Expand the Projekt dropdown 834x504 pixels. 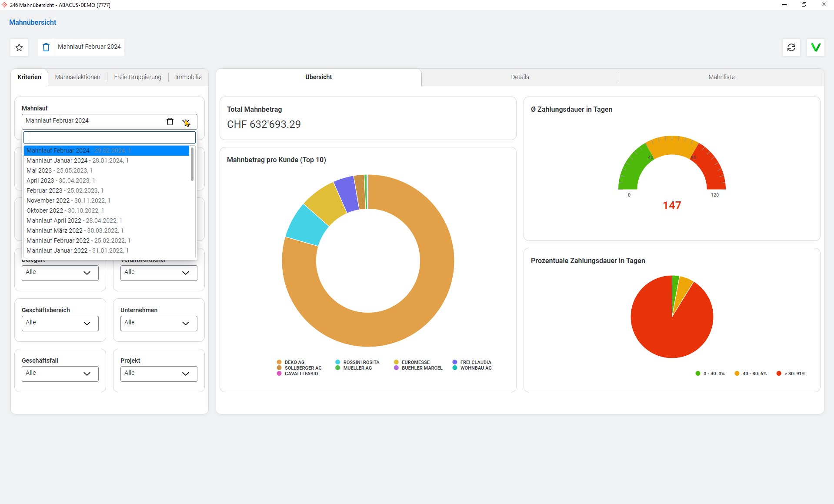pyautogui.click(x=159, y=374)
